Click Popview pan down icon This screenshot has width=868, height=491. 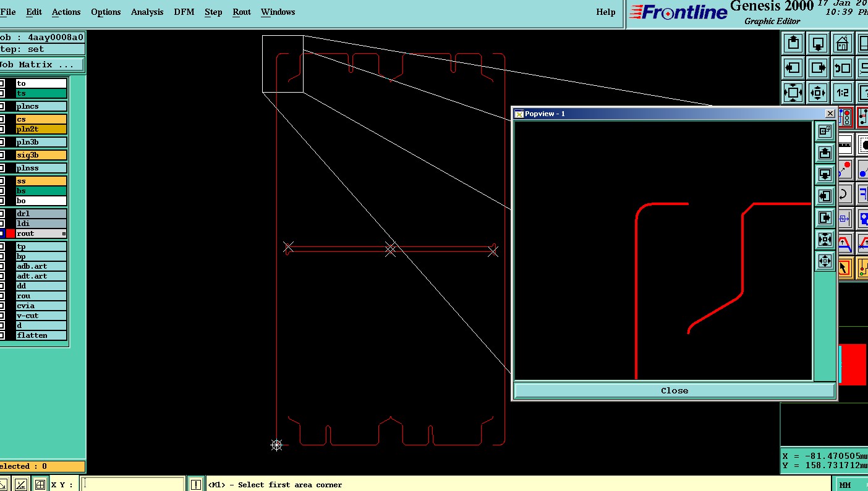[x=825, y=174]
